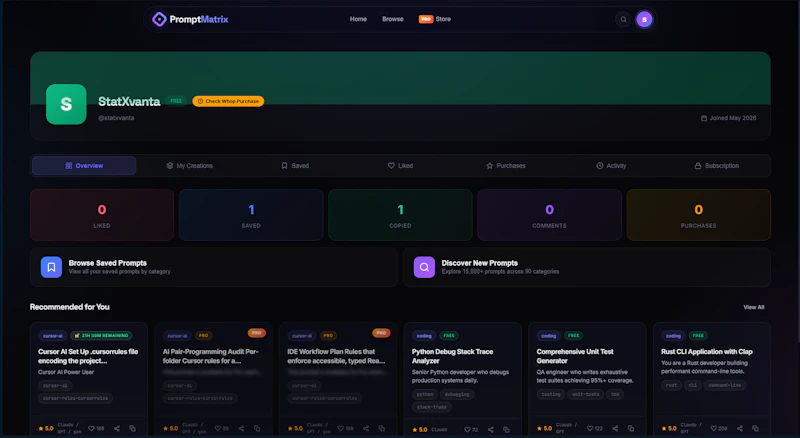Open the Purchases tab
This screenshot has height=438, width=800.
(506, 166)
